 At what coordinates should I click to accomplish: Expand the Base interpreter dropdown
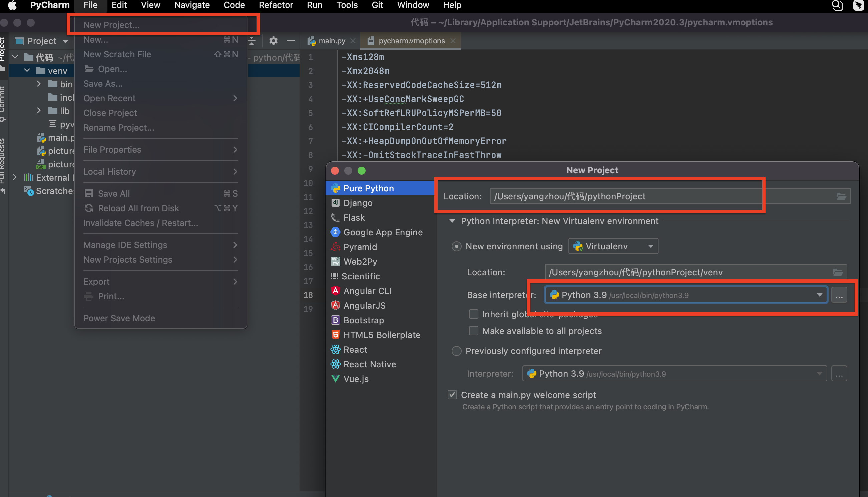click(820, 295)
